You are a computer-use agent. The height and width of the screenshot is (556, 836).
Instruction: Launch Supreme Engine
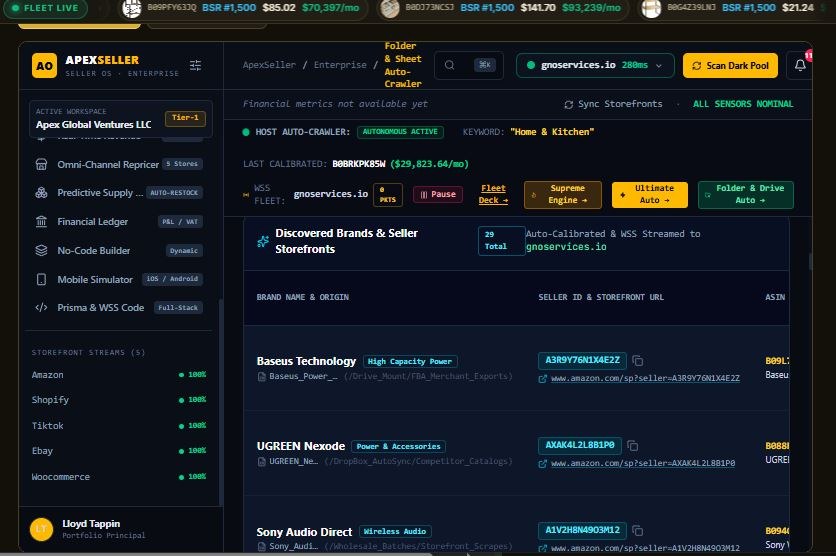[x=563, y=194]
